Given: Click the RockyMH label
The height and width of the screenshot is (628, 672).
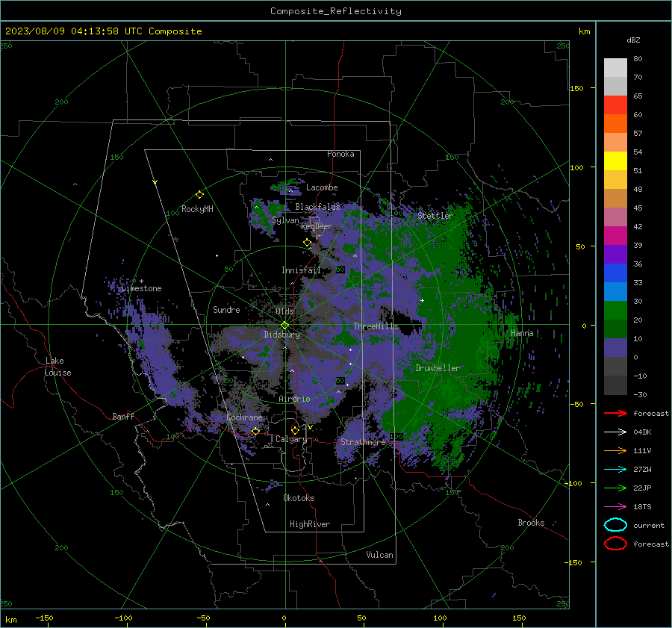Looking at the screenshot, I should (x=197, y=209).
